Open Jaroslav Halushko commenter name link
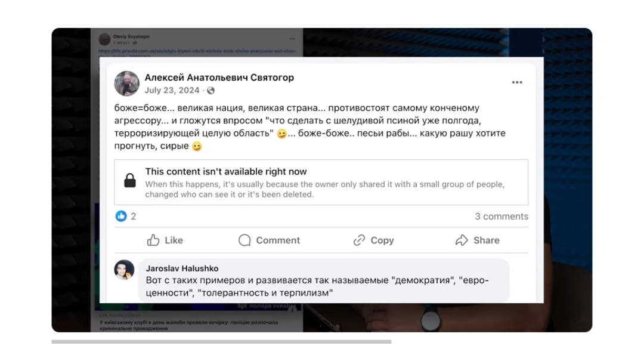 [182, 268]
